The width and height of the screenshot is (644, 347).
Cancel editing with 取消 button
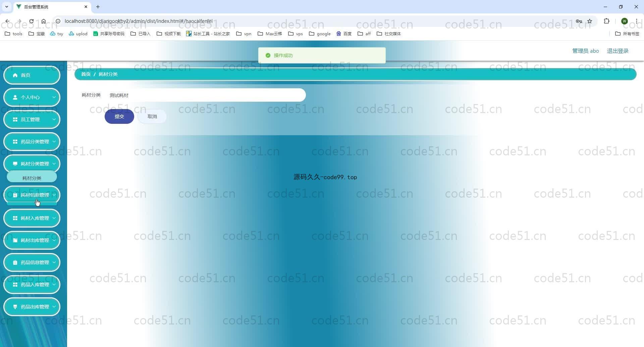pyautogui.click(x=152, y=116)
